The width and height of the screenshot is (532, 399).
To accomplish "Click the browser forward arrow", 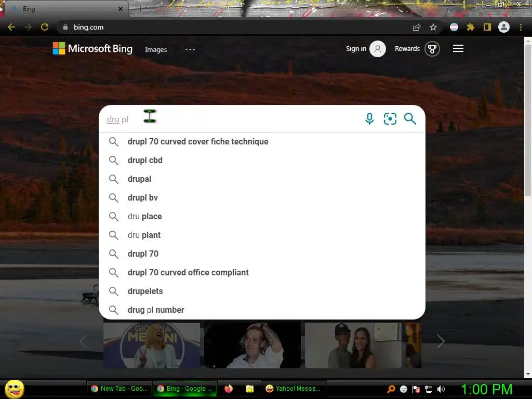I will click(x=28, y=27).
